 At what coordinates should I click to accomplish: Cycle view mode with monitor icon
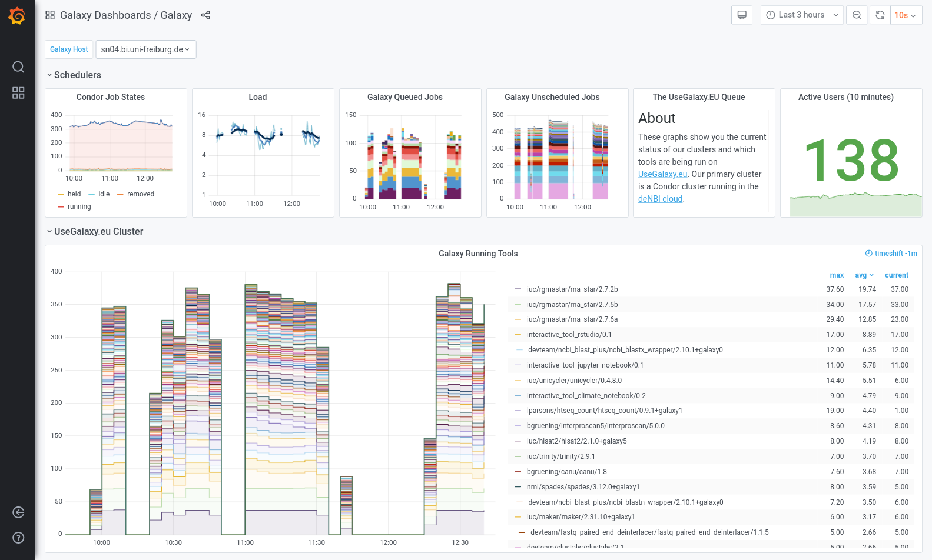coord(742,15)
